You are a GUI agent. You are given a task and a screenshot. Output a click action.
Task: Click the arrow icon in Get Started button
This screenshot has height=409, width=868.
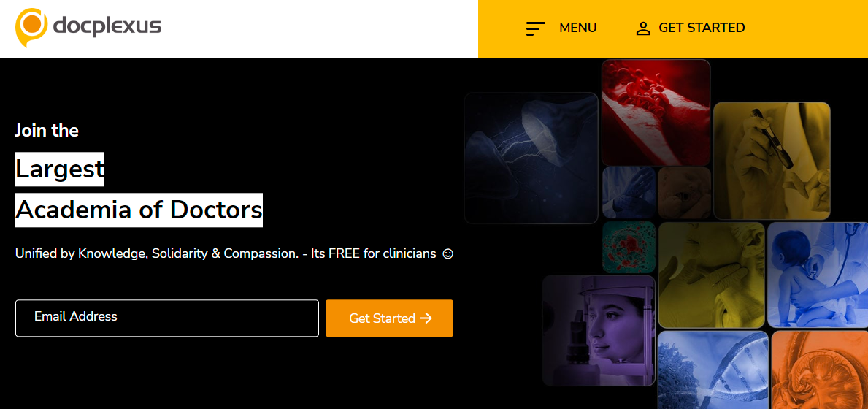[426, 318]
